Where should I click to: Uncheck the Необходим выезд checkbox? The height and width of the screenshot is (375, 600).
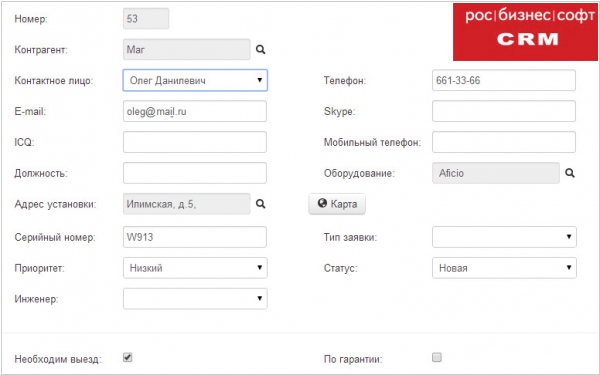click(127, 357)
